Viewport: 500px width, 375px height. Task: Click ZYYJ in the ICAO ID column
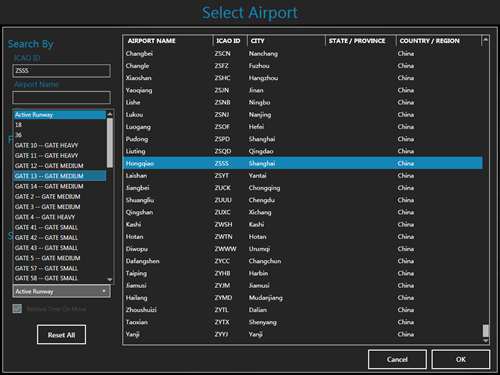222,334
